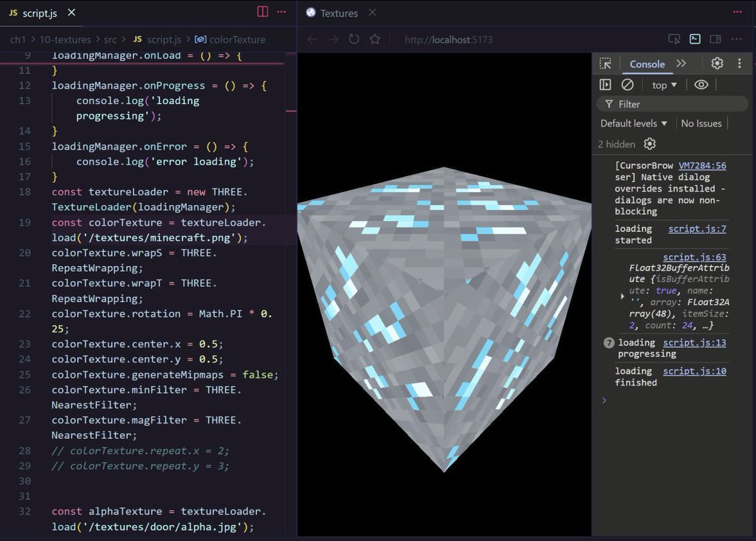Click the No Issues button

point(701,124)
